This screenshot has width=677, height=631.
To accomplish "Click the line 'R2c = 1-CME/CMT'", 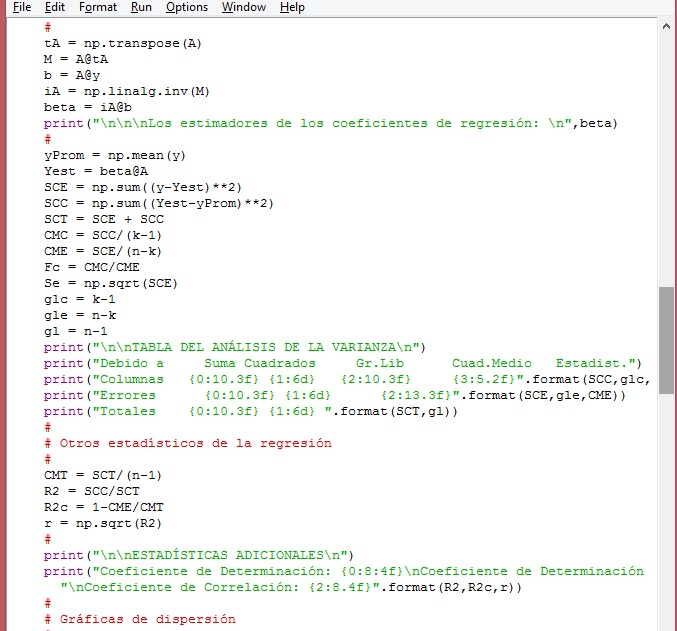I will (104, 507).
